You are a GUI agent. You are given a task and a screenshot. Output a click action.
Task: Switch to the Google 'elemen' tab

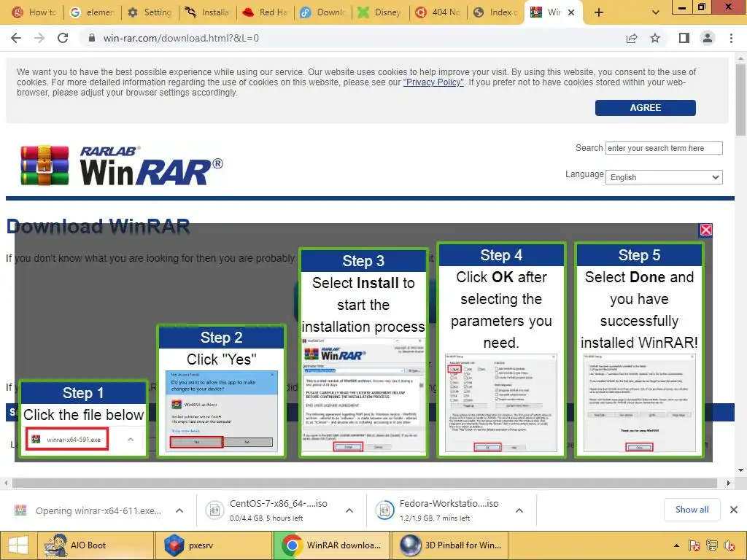[x=92, y=12]
